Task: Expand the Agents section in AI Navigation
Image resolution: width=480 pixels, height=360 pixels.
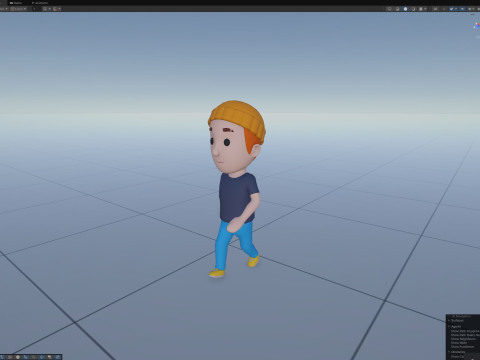Action: [x=449, y=326]
